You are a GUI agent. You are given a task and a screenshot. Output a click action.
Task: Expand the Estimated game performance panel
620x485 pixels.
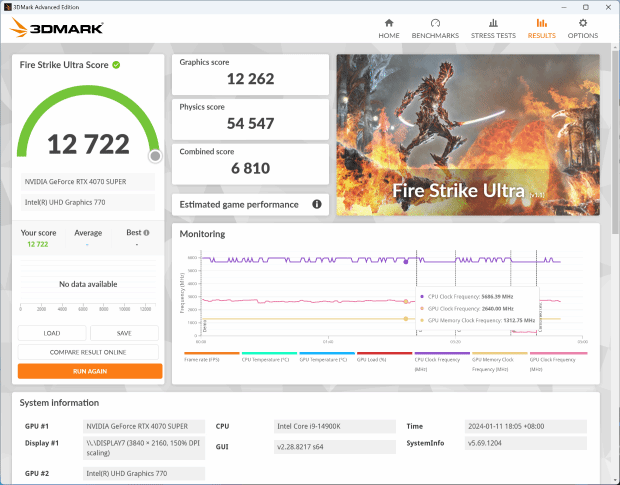(250, 204)
